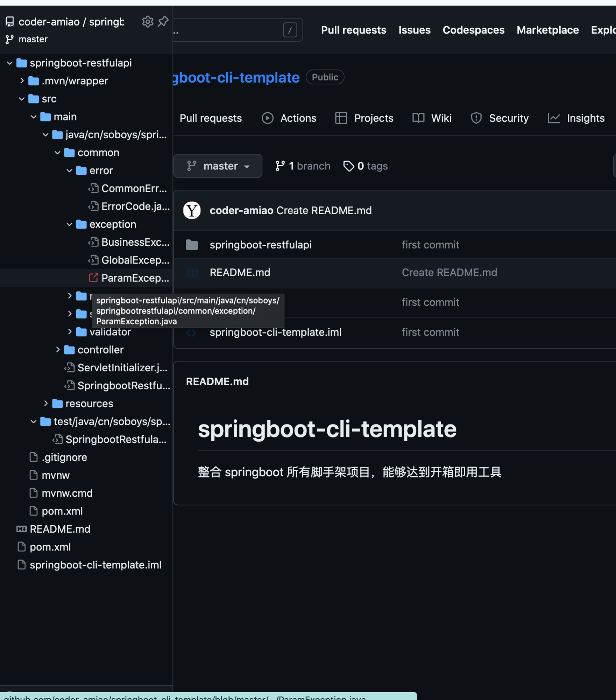This screenshot has height=700, width=616.
Task: Click the Wiki book icon
Action: [x=418, y=118]
